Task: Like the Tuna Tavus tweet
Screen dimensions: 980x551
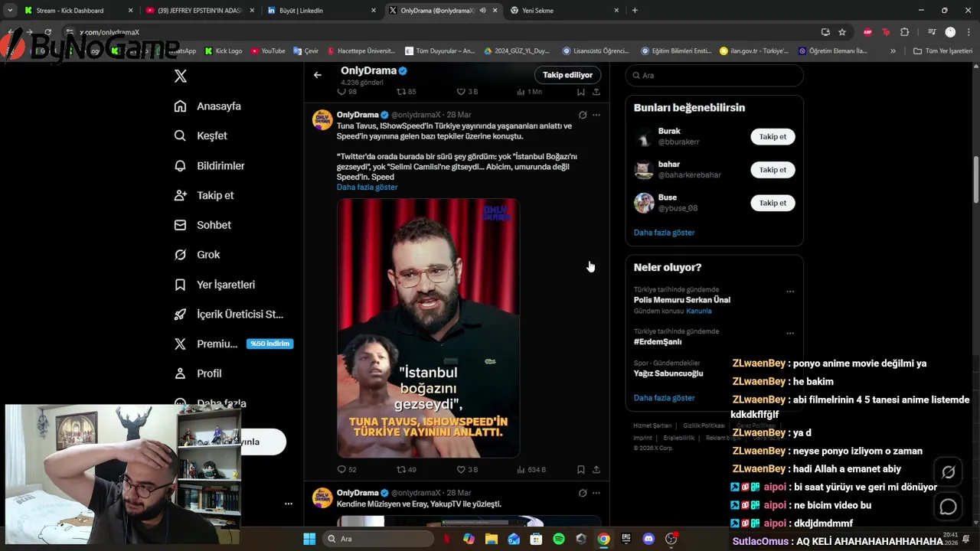Action: (467, 469)
